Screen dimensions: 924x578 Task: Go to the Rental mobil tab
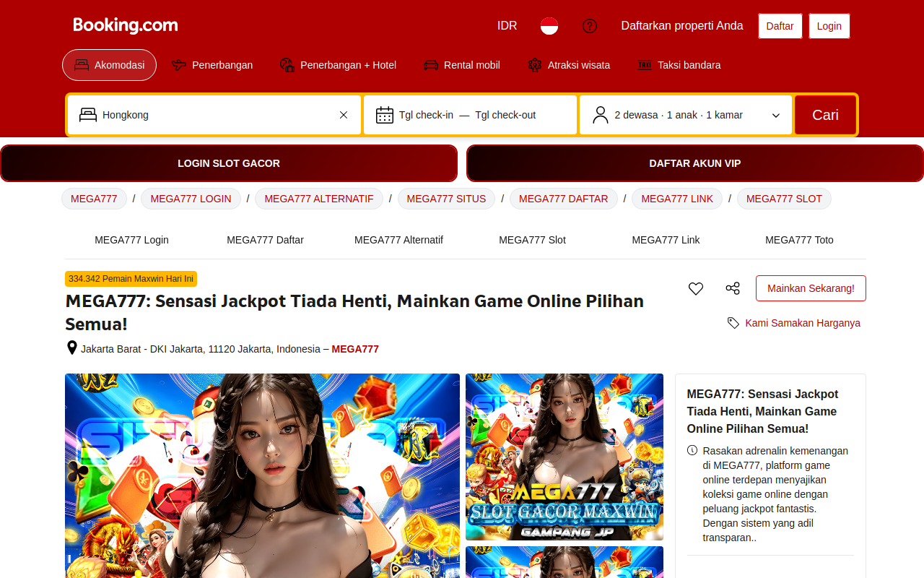tap(462, 65)
